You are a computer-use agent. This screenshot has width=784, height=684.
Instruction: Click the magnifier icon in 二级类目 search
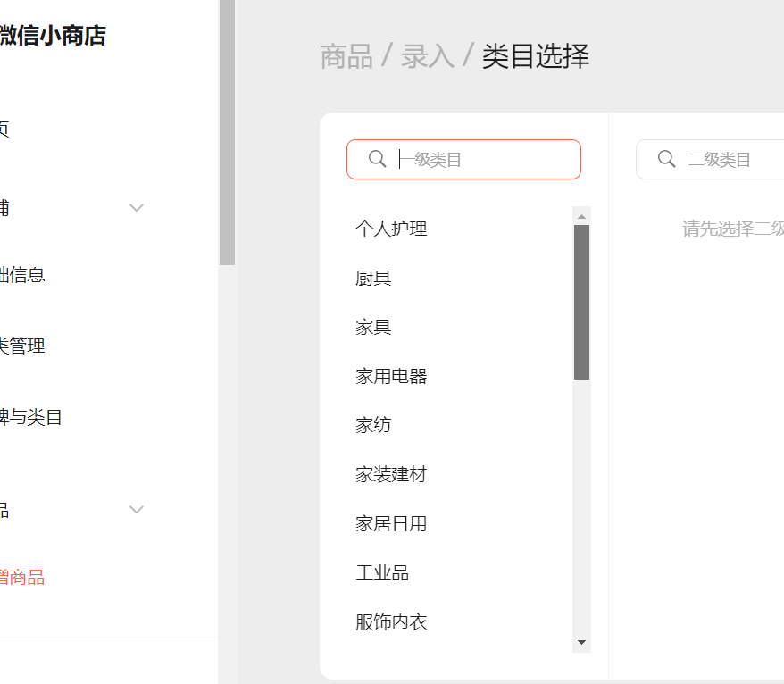pyautogui.click(x=666, y=159)
